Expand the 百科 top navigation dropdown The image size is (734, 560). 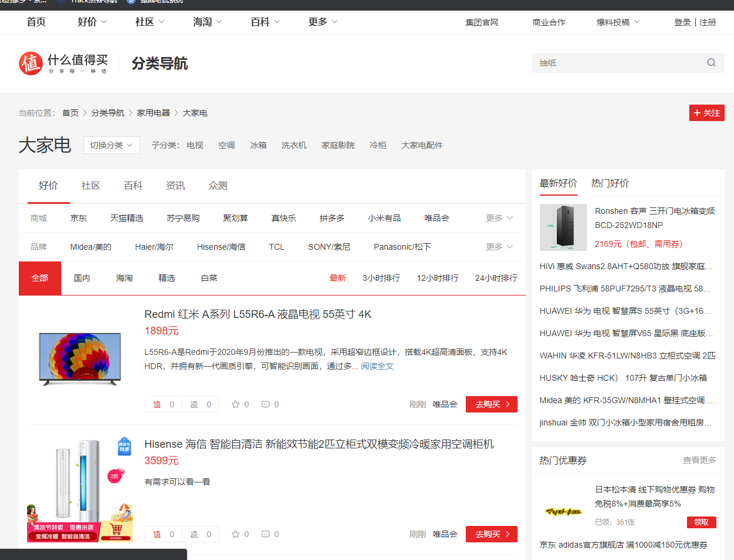(x=265, y=22)
